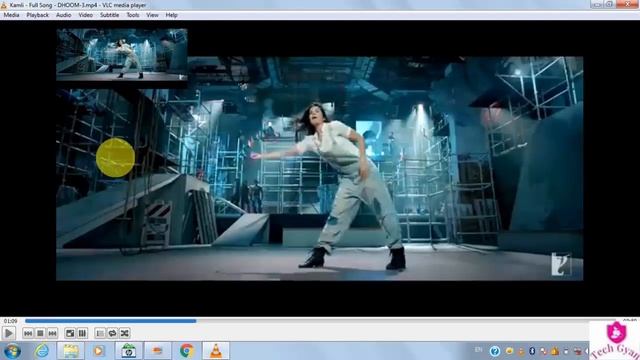Toggle fullscreen video mode

click(x=70, y=333)
